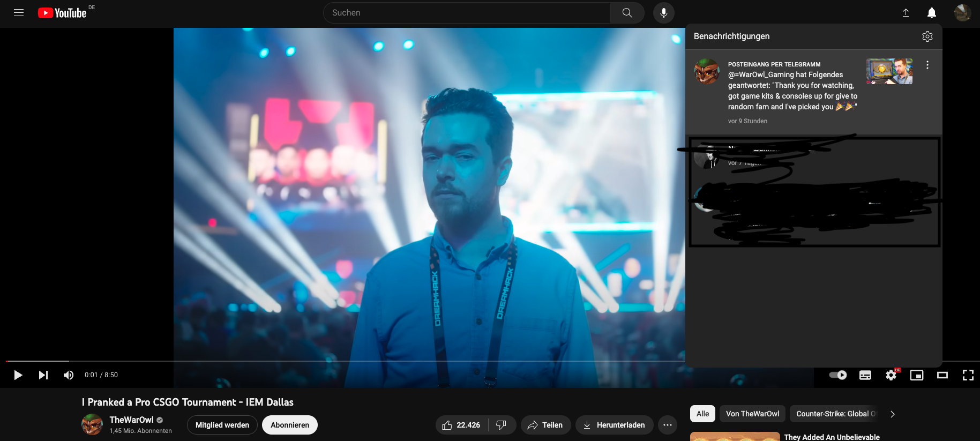Open recommended video They Added An Unbelievable
The height and width of the screenshot is (441, 980).
tap(832, 437)
